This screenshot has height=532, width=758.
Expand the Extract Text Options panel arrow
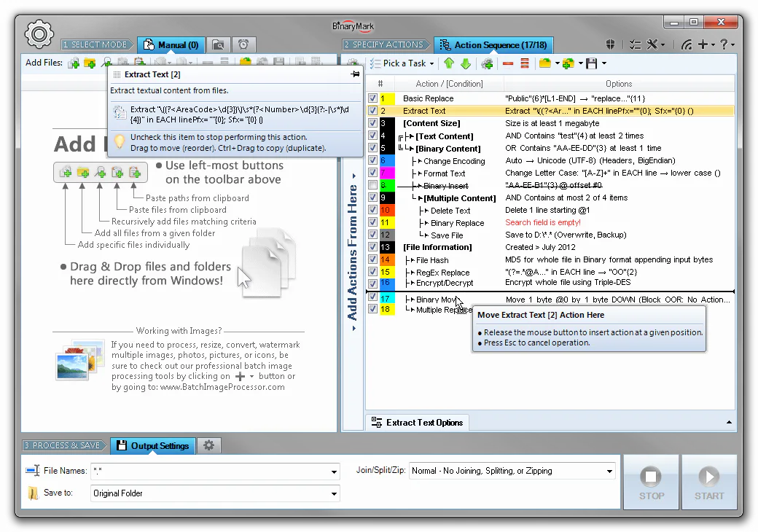729,422
